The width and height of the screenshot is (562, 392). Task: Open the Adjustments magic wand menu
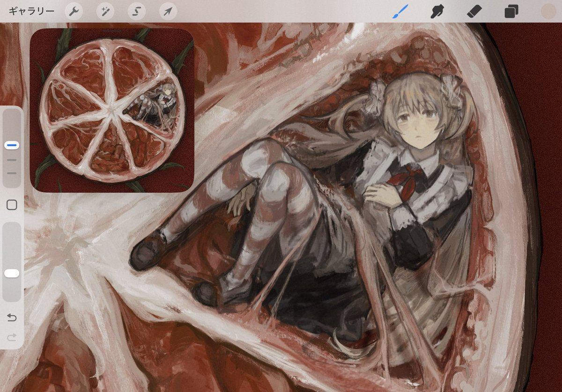[x=105, y=11]
